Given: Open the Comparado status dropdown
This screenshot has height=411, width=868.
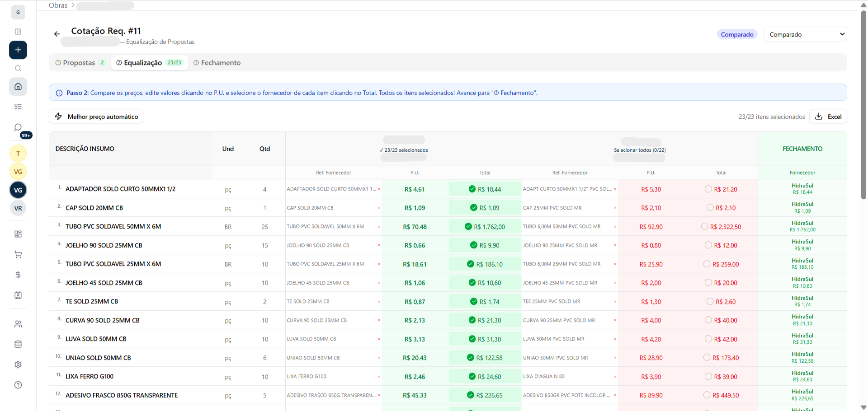Looking at the screenshot, I should 805,34.
